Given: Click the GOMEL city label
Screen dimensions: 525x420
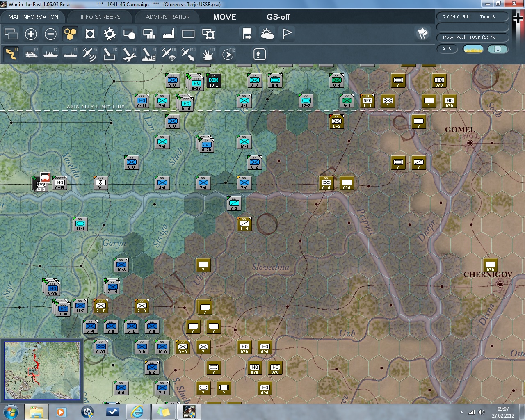Looking at the screenshot, I should [460, 130].
